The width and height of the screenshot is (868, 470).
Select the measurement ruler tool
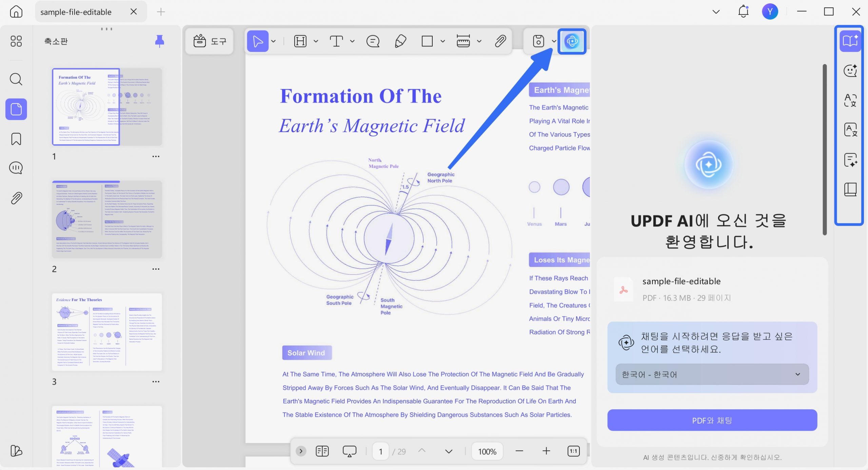tap(463, 41)
